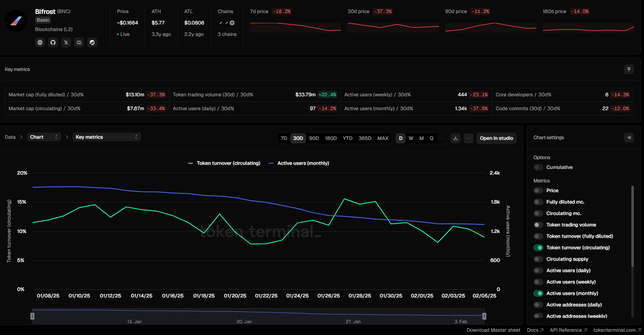
Task: Enable Token trading volume metric
Action: 538,225
